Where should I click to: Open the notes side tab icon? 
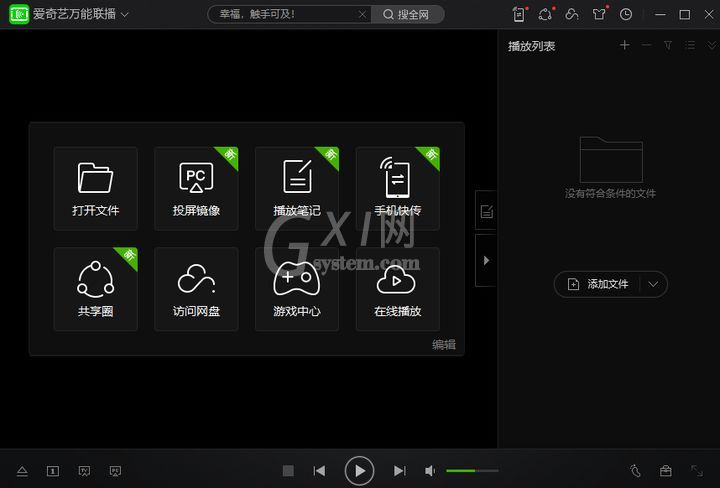point(486,211)
